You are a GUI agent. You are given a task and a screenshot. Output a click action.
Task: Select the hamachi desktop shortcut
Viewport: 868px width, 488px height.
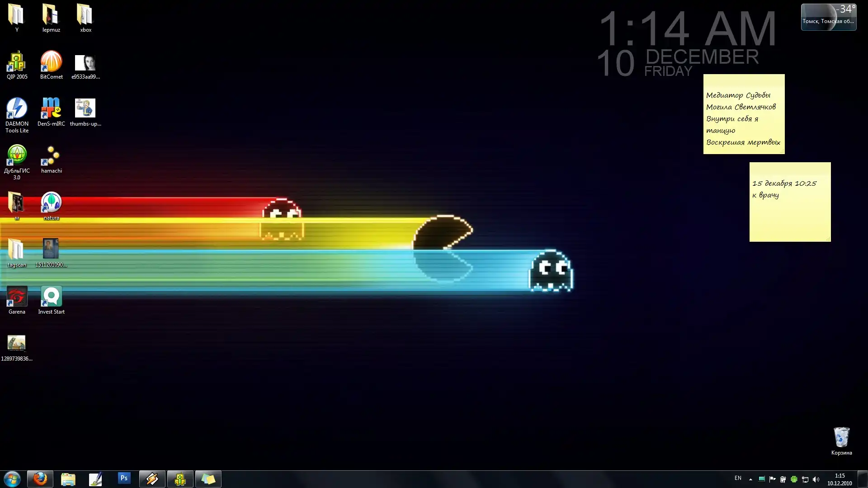(51, 156)
